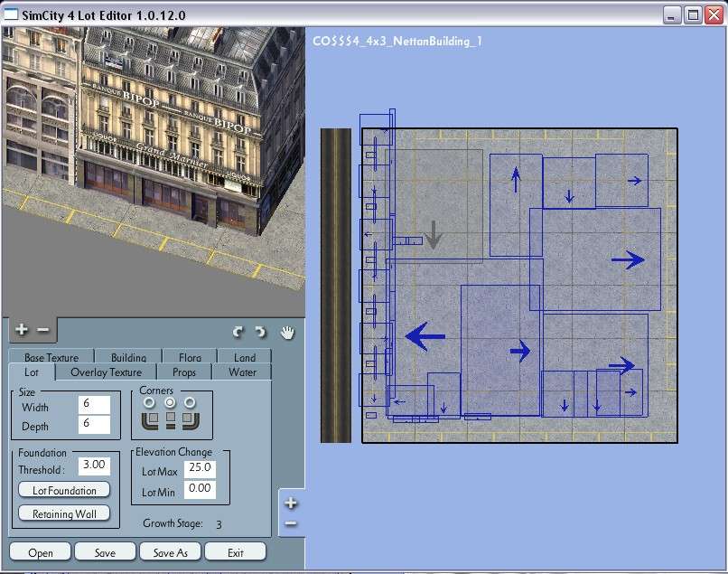Select the left Corners radio button

click(150, 402)
